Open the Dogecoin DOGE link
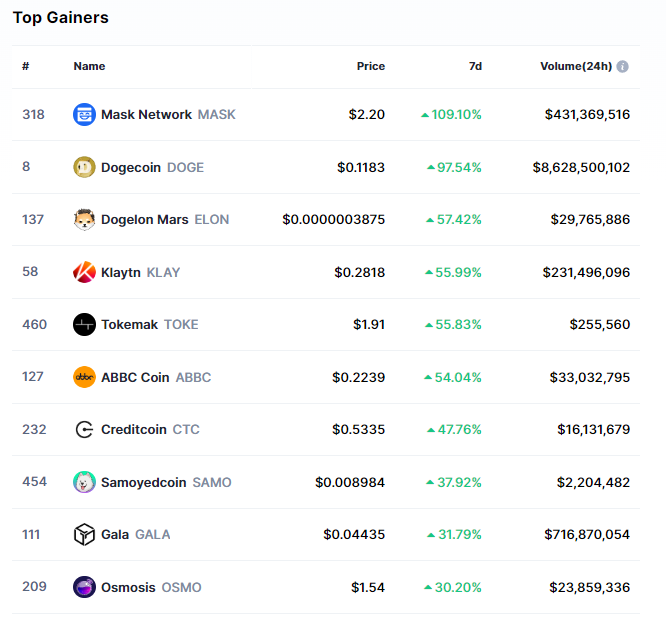 (x=152, y=167)
